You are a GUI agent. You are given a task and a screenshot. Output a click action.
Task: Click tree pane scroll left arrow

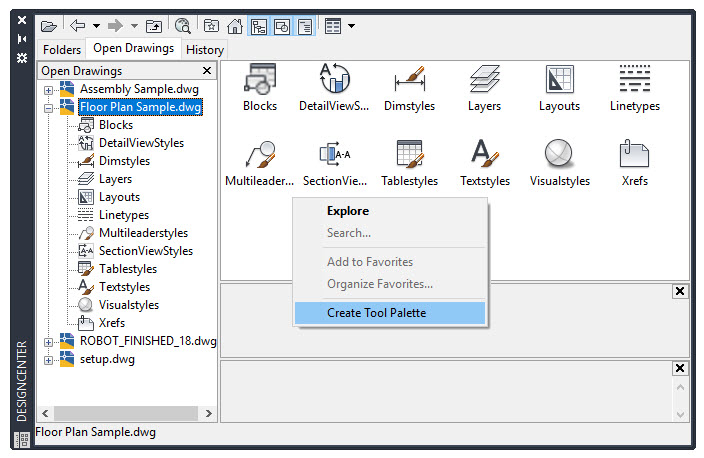pyautogui.click(x=45, y=413)
